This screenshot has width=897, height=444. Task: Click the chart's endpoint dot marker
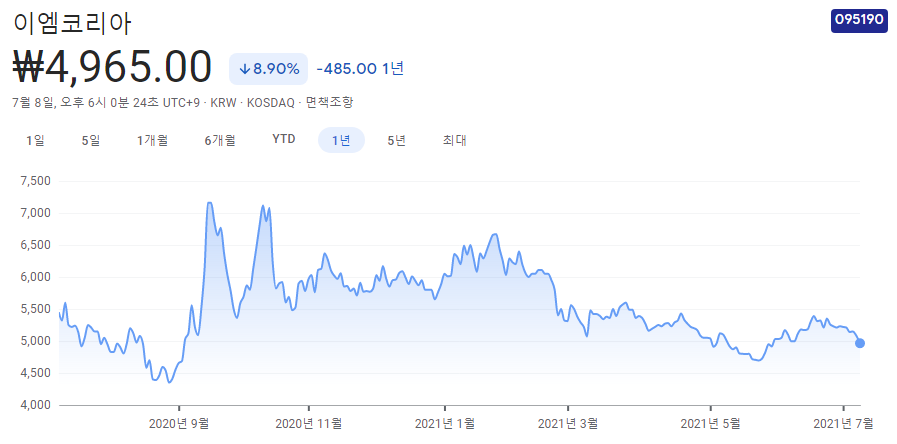tap(859, 343)
